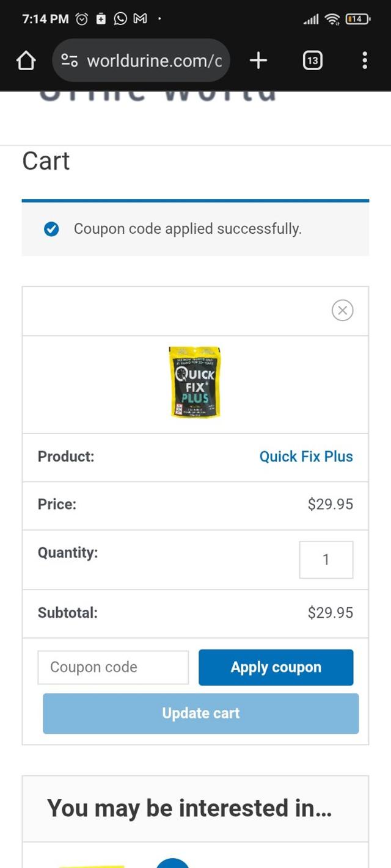Image resolution: width=391 pixels, height=868 pixels.
Task: Tap the browser home icon
Action: pos(26,60)
